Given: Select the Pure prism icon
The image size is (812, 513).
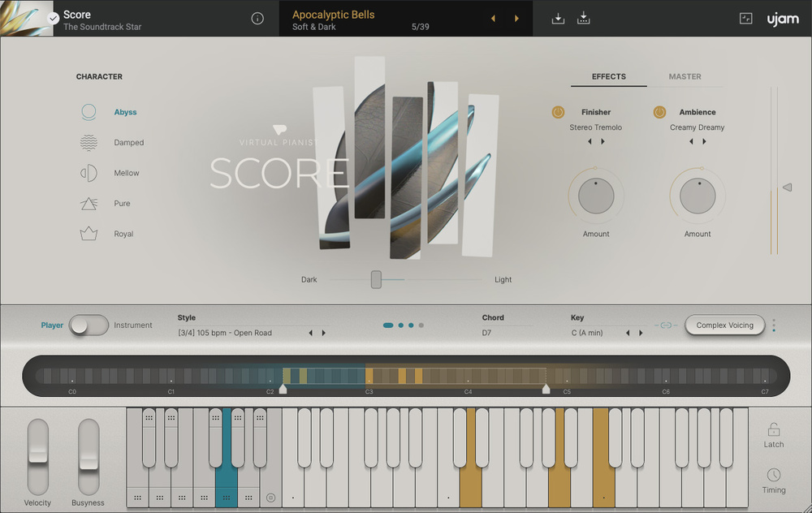Looking at the screenshot, I should click(x=89, y=204).
